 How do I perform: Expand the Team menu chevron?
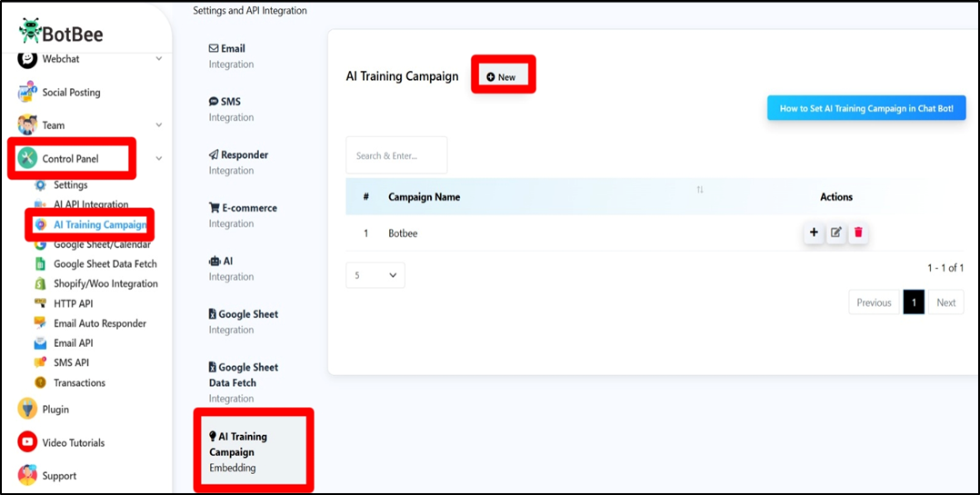[x=159, y=125]
